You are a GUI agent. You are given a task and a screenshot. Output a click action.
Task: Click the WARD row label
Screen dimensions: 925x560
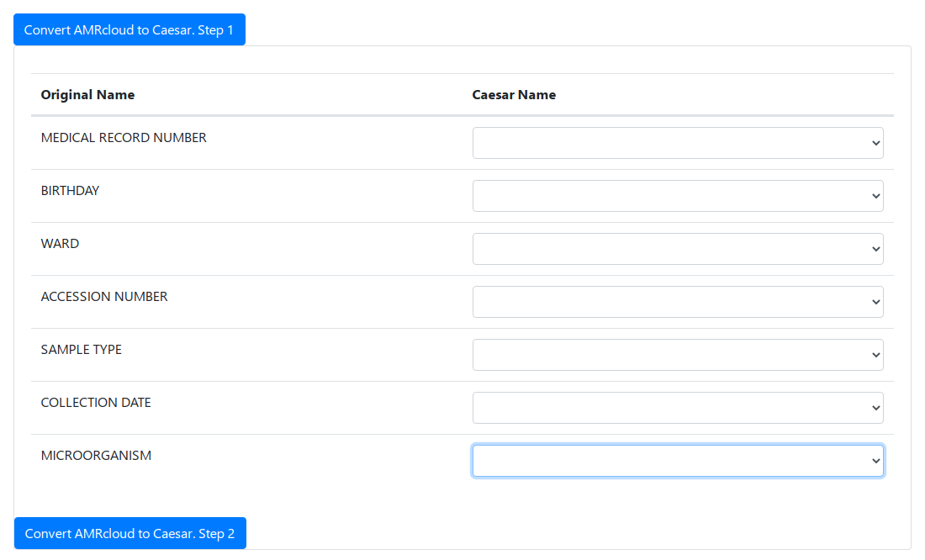pos(61,244)
